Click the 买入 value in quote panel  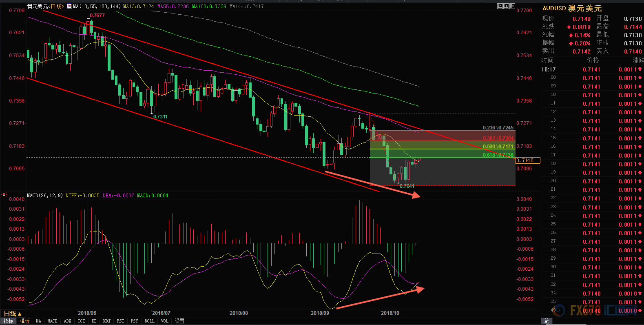(633, 51)
